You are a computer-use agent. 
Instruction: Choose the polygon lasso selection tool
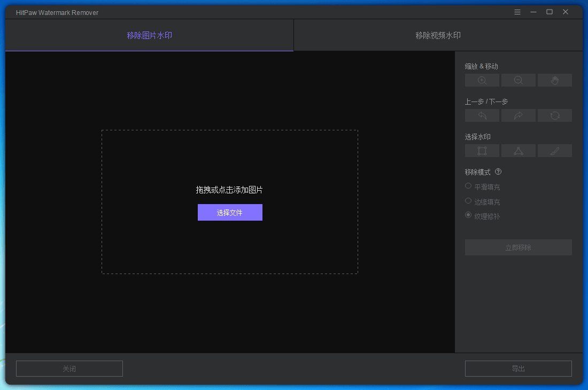(518, 151)
